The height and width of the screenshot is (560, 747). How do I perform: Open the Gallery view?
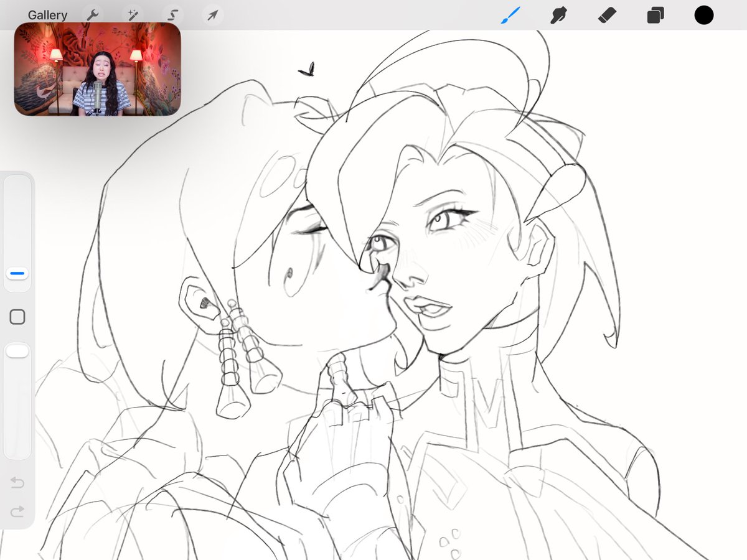47,15
